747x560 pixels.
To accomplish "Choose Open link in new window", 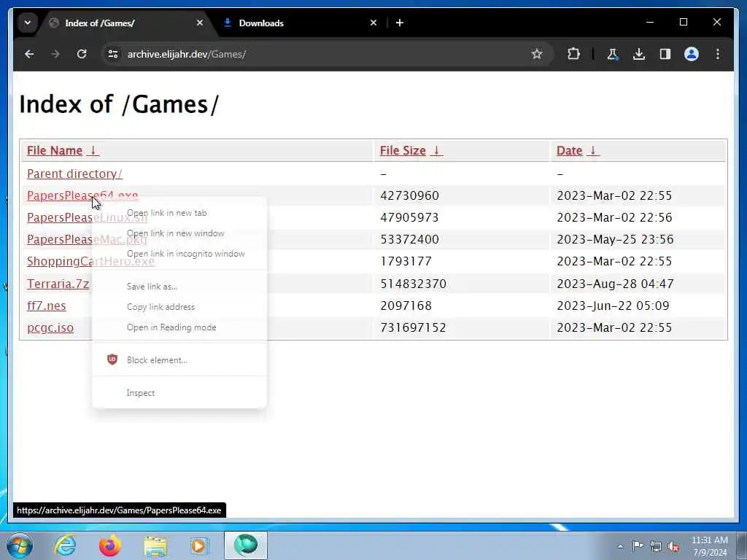I will tap(179, 233).
